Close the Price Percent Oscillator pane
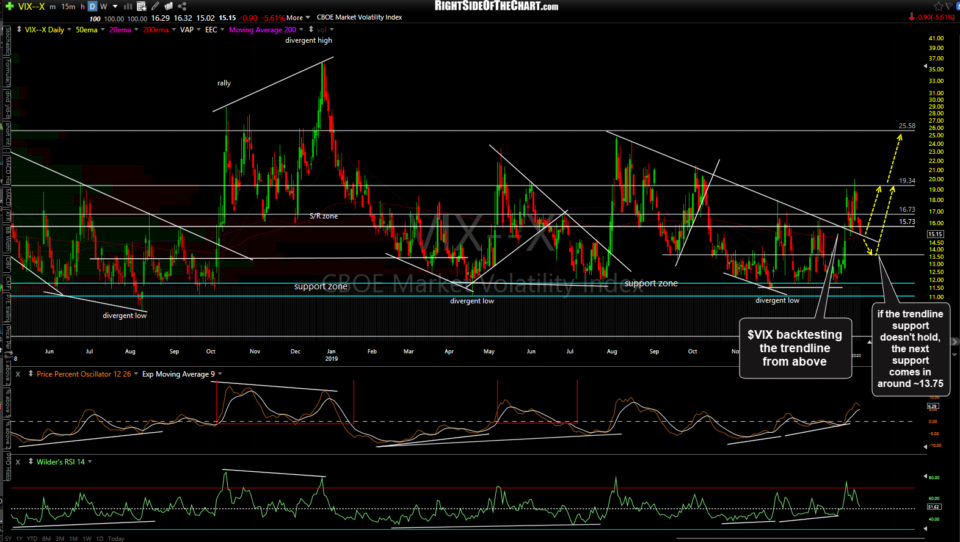This screenshot has height=542, width=960. click(x=18, y=374)
